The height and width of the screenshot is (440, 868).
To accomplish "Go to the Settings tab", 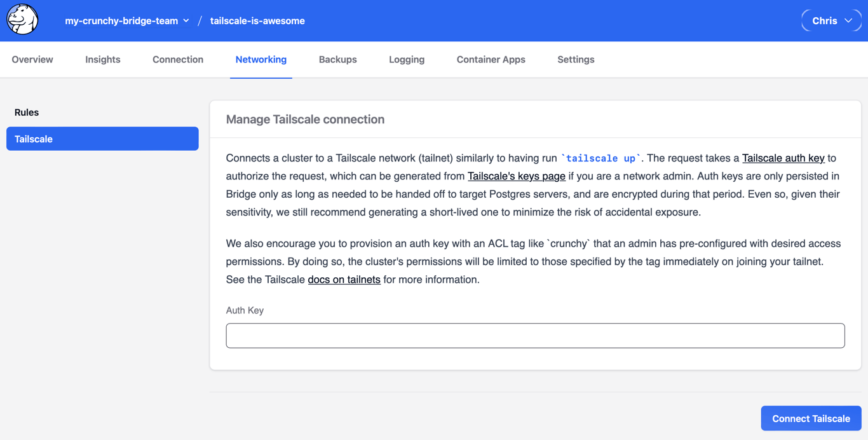I will (576, 60).
